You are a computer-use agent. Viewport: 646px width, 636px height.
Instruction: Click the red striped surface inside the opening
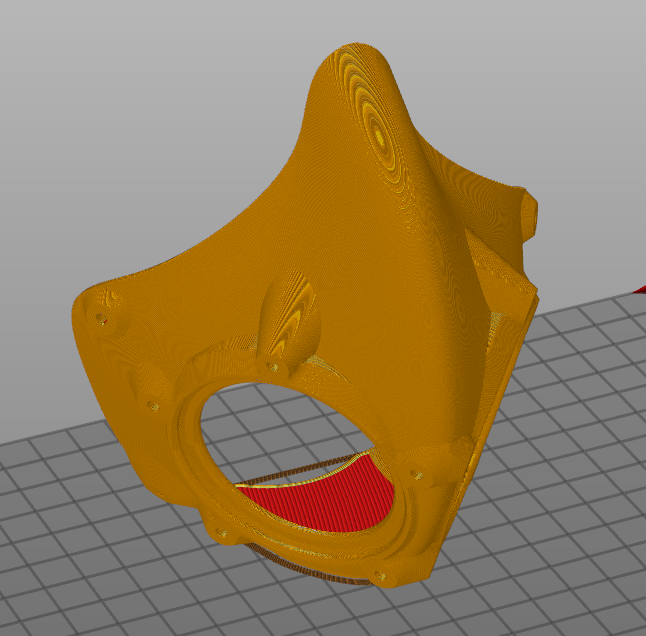point(325,498)
